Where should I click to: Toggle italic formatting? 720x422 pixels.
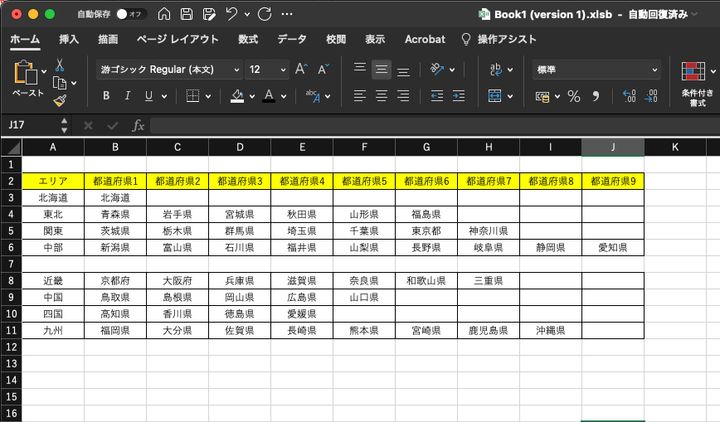127,96
